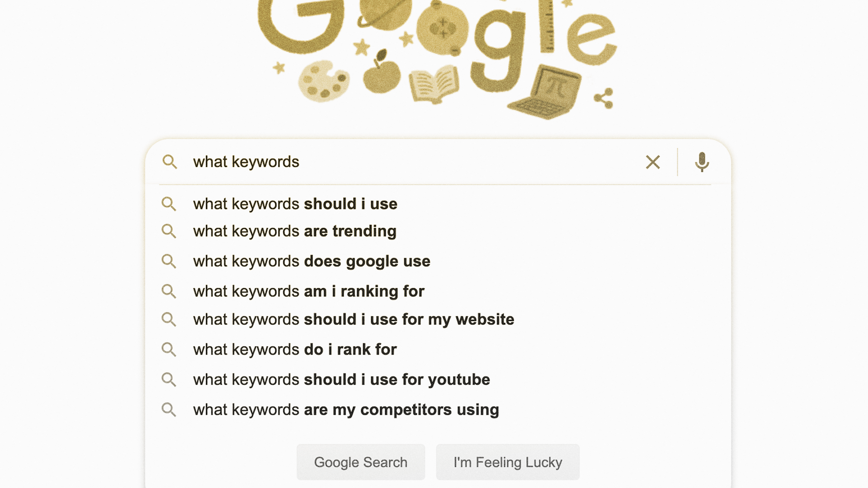Click magnifier beside 'what keywords does google use'

[169, 261]
